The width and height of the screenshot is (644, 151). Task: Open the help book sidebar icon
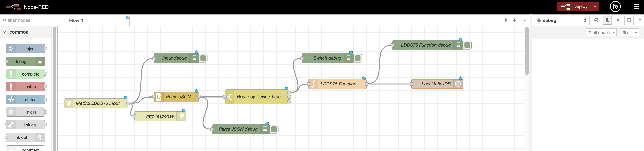coord(596,20)
